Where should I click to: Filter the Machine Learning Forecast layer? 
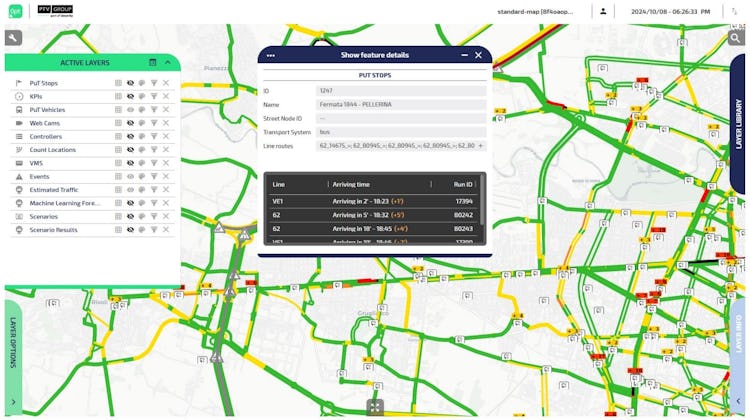pos(154,203)
